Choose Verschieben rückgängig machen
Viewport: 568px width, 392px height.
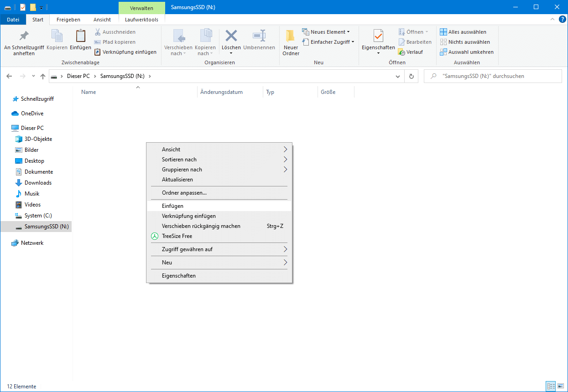coord(219,226)
